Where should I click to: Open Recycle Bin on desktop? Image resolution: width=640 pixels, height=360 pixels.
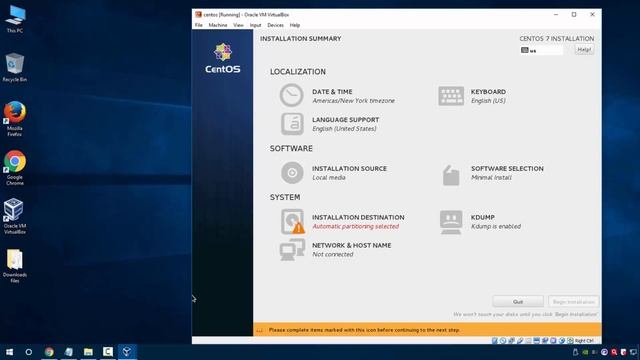coord(15,68)
